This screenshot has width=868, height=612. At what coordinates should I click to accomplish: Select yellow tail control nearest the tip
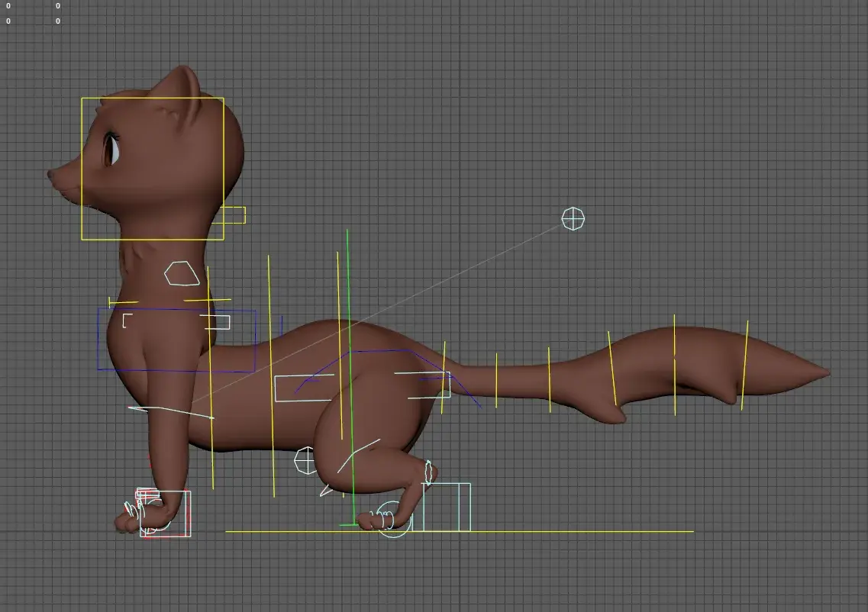coord(744,365)
